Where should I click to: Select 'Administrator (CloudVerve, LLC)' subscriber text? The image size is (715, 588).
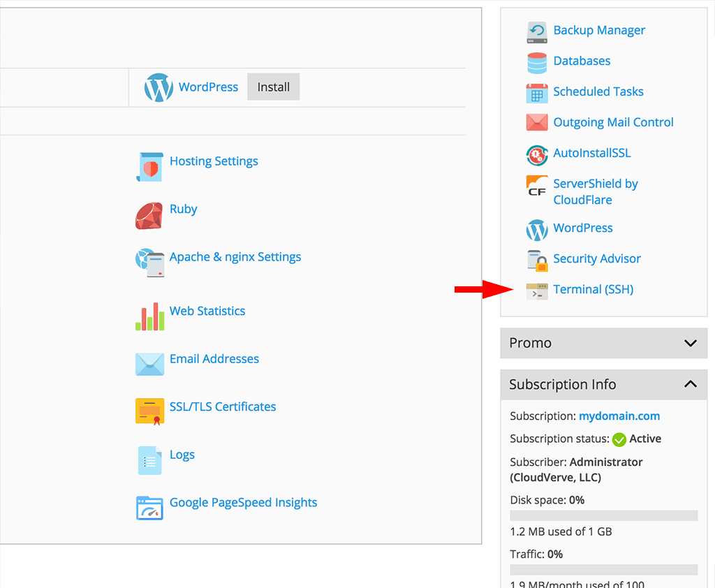point(576,469)
